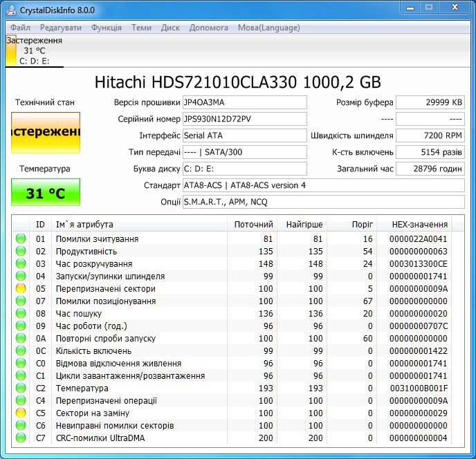This screenshot has width=476, height=459.
Task: Click green status icon for Час пошуку
Action: click(21, 313)
